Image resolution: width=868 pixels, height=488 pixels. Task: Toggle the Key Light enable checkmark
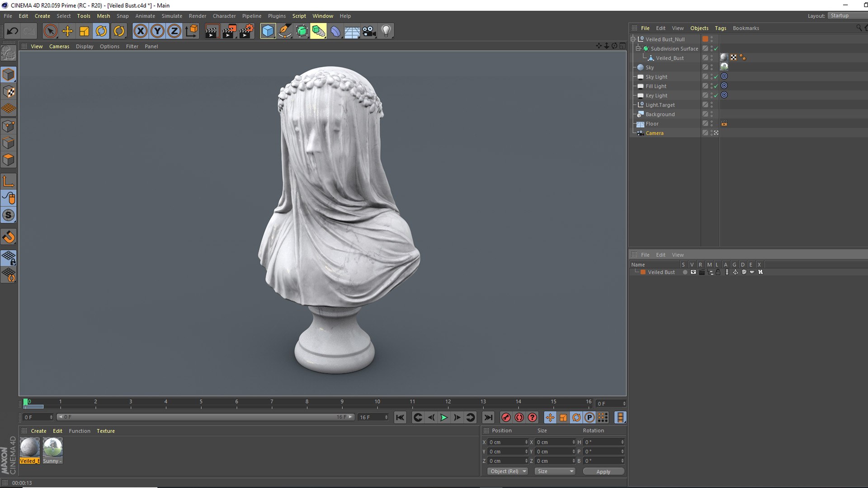pyautogui.click(x=716, y=96)
